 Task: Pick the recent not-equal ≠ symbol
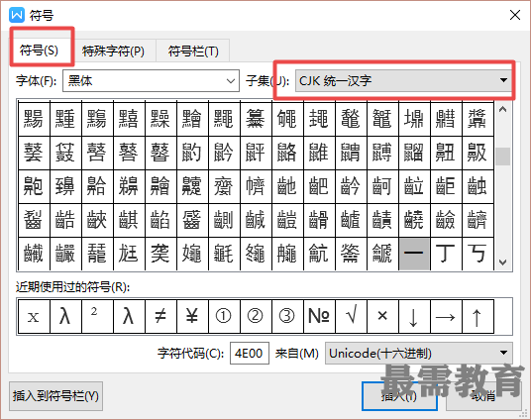click(160, 317)
